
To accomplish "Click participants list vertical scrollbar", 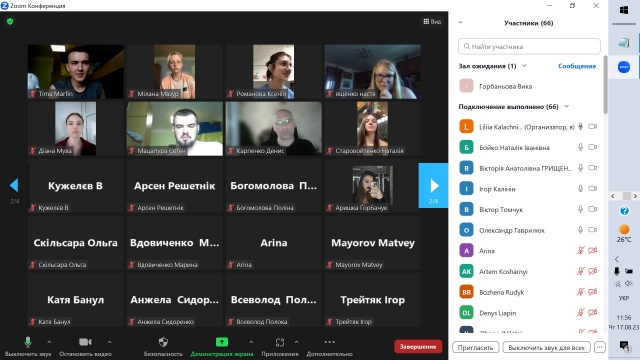I will (x=605, y=85).
